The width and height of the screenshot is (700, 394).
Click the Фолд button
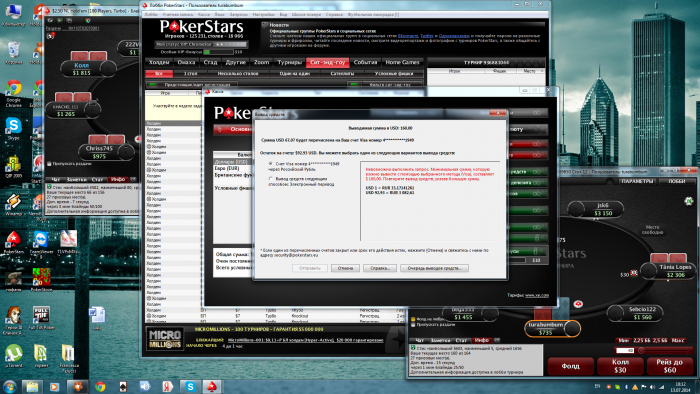[570, 366]
